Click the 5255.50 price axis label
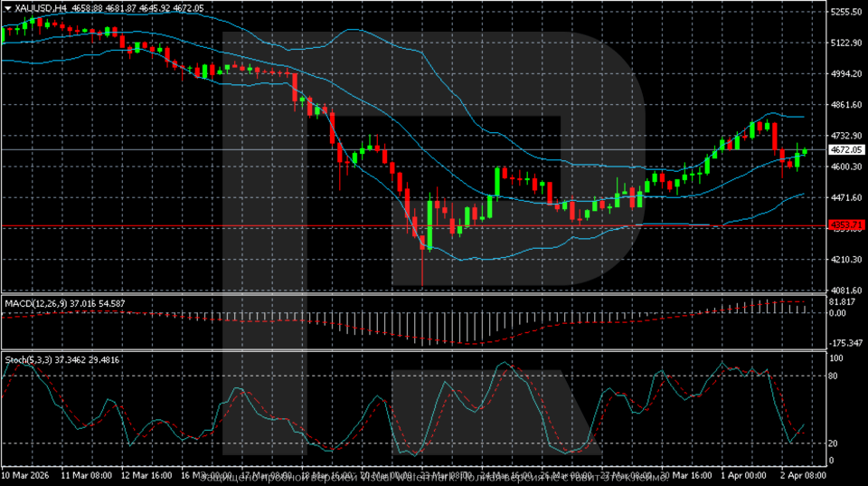 tap(845, 12)
